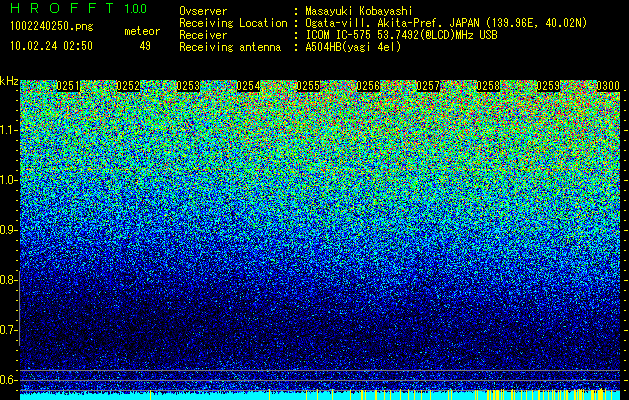This screenshot has width=629, height=400.
Task: Click the 0253 time marker
Action: tap(188, 86)
